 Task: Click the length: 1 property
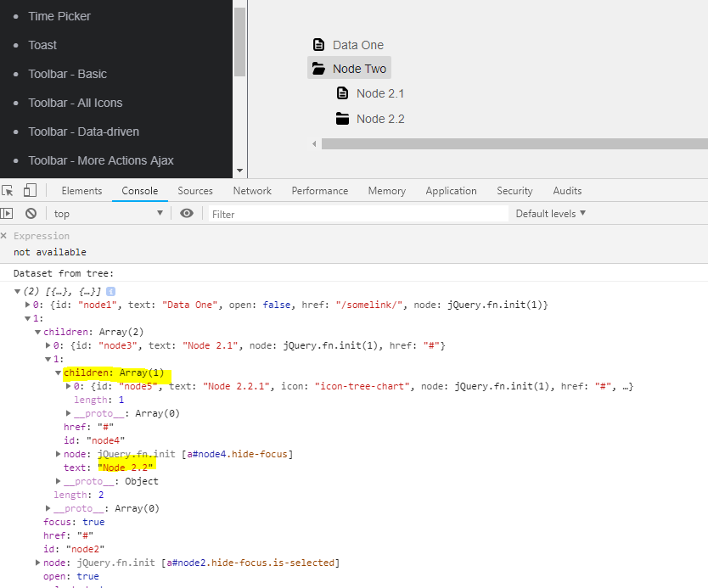tap(98, 400)
